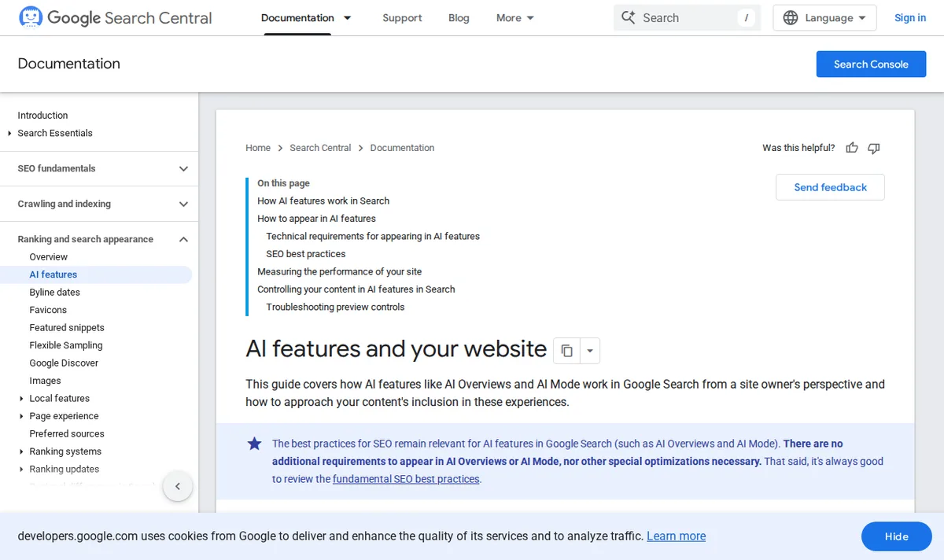This screenshot has height=560, width=944.
Task: Click the Documentation page header title
Action: click(x=69, y=64)
